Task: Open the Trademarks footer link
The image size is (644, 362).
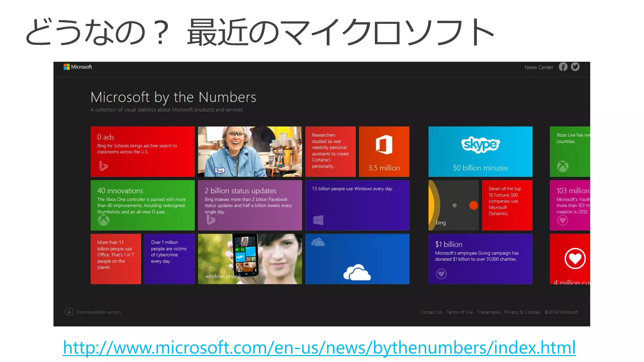Action: 488,312
